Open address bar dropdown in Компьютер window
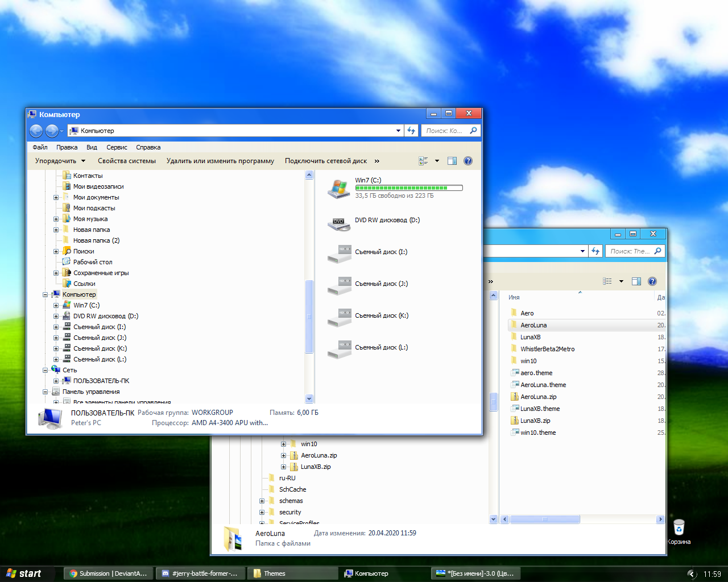The height and width of the screenshot is (582, 728). (398, 131)
